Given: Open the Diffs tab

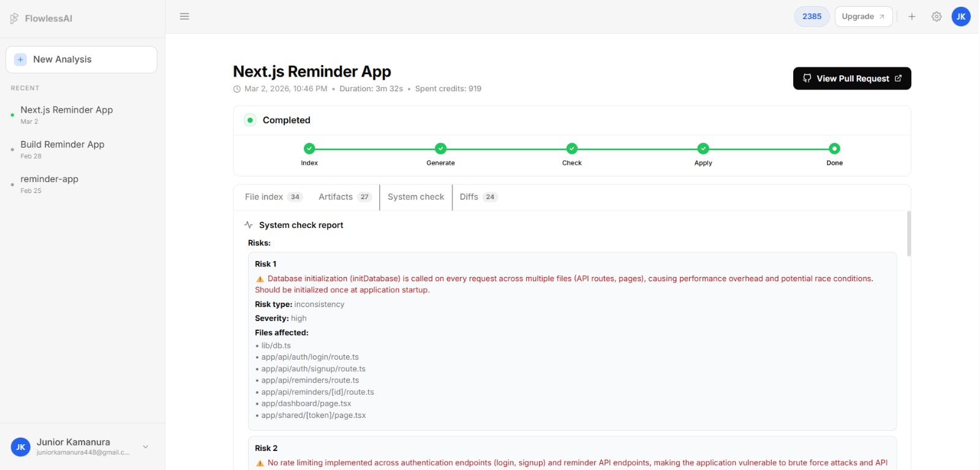Looking at the screenshot, I should tap(478, 197).
